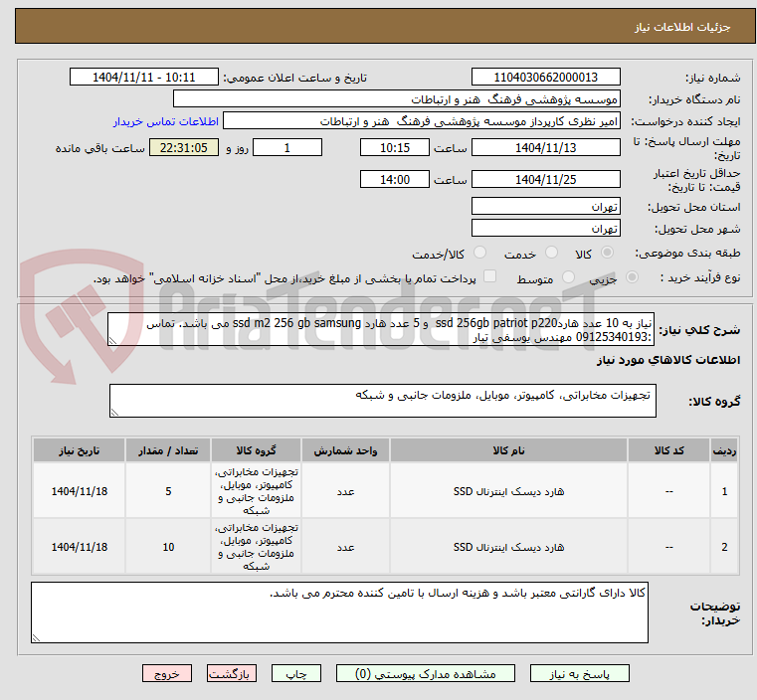Click the شماره نیاز field 1104030662000013
The height and width of the screenshot is (700, 757).
(545, 78)
